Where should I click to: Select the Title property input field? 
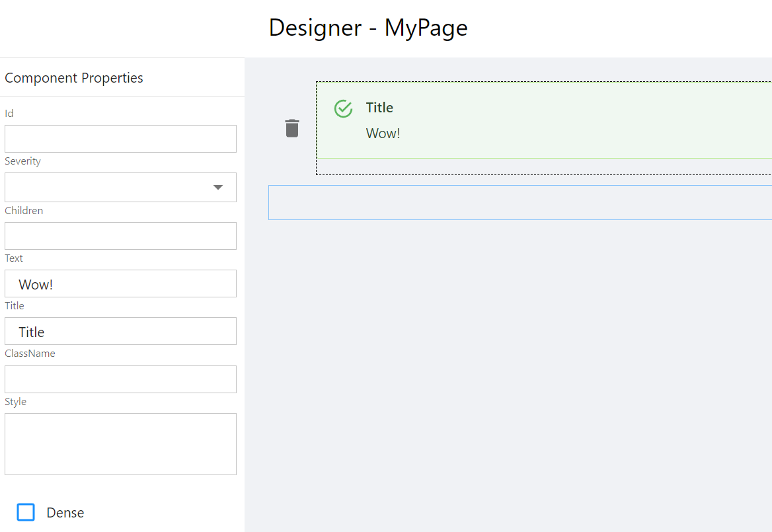pos(120,331)
